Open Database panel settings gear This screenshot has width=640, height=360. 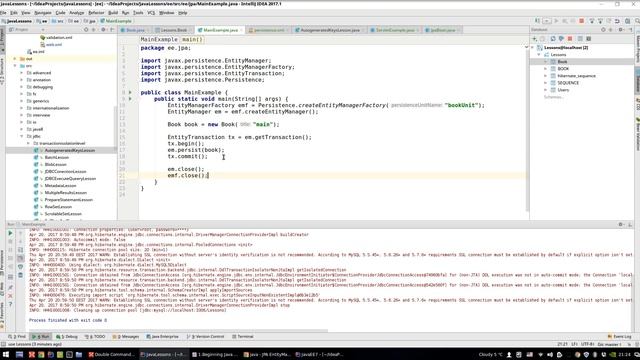(x=620, y=30)
